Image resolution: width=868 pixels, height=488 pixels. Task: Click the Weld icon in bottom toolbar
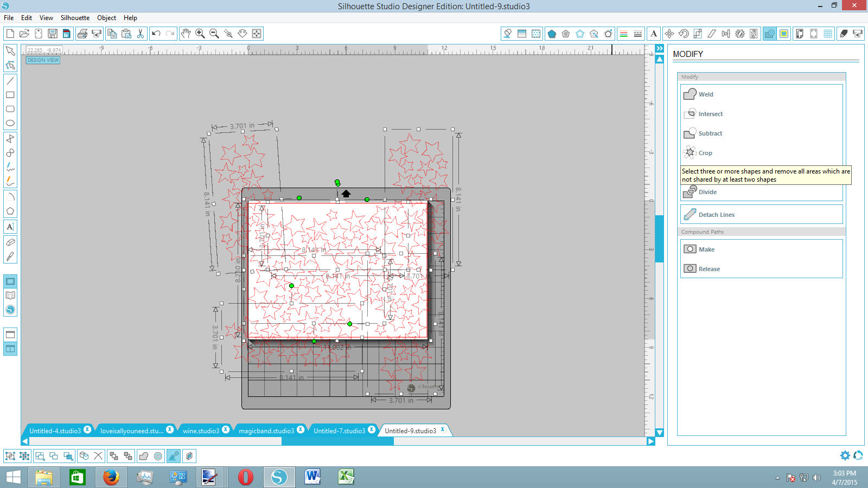[x=144, y=456]
